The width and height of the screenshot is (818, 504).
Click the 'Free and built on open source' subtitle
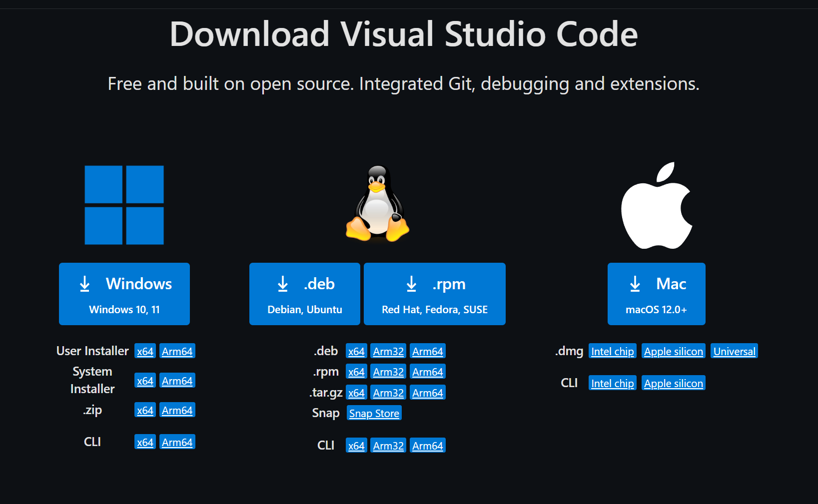tap(404, 83)
